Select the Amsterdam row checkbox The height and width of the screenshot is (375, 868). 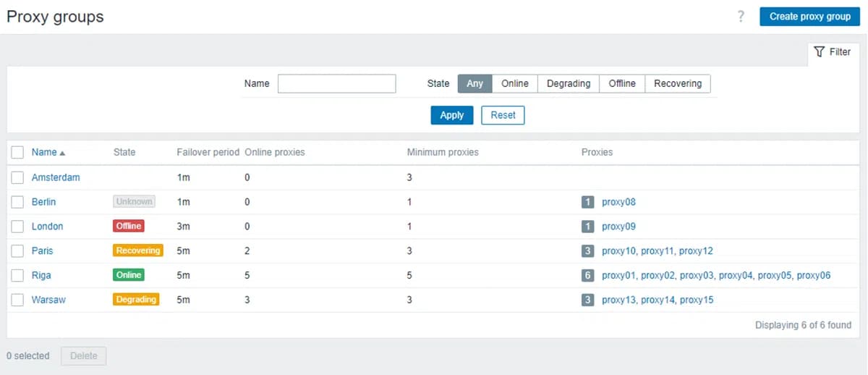coord(17,177)
